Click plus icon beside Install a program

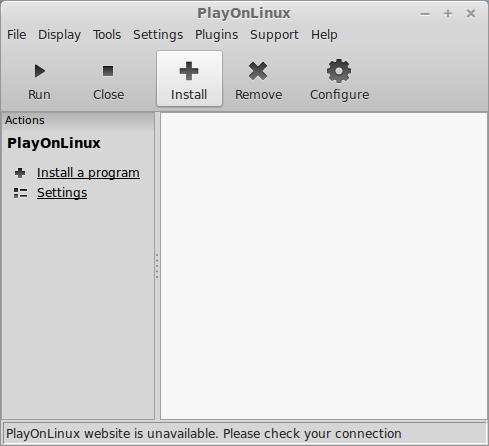20,173
